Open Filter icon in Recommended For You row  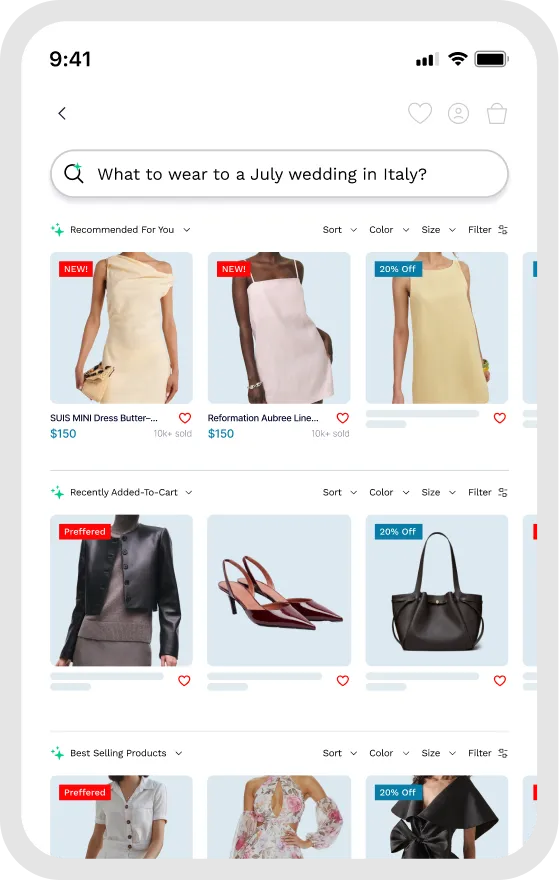pyautogui.click(x=503, y=230)
